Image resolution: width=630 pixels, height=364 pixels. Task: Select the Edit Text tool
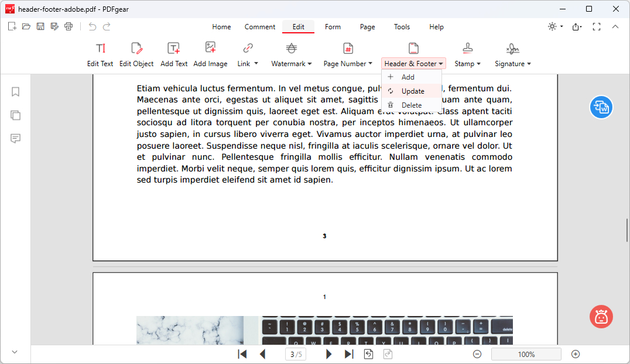[100, 54]
